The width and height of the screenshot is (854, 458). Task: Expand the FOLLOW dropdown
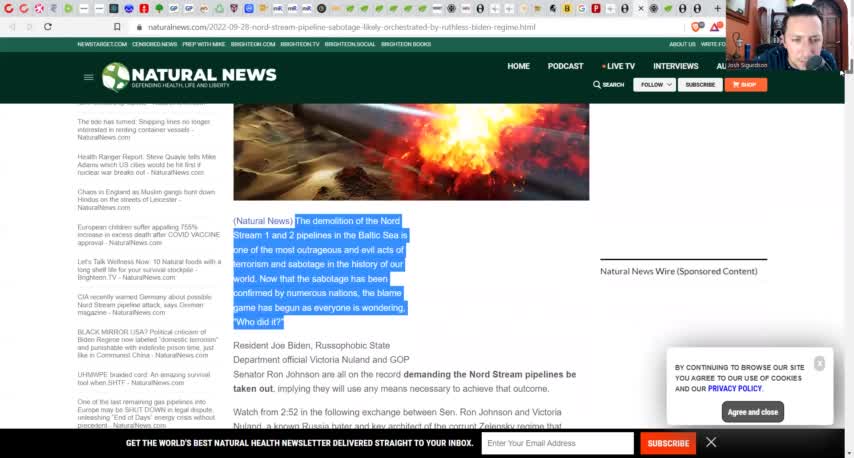(654, 85)
